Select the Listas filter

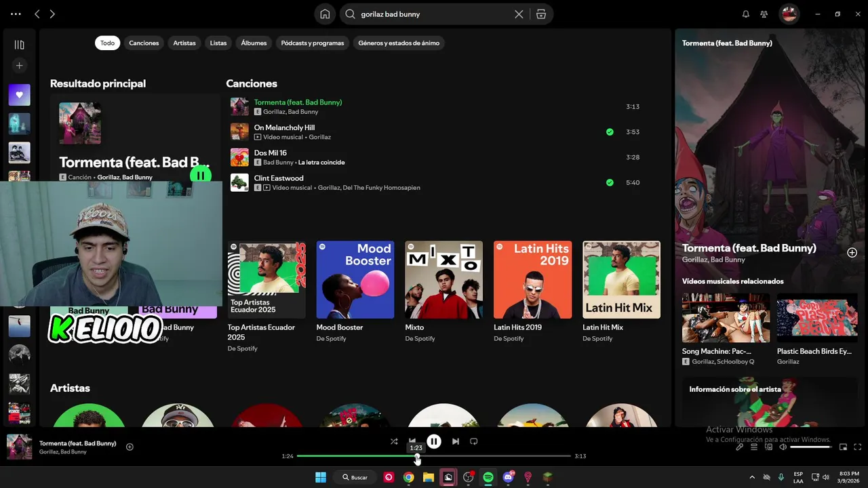(x=218, y=43)
